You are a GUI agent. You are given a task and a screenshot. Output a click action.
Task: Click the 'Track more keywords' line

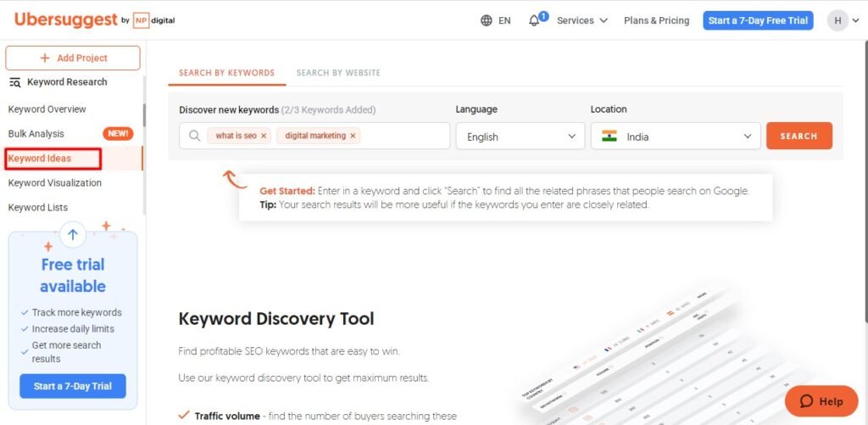point(76,312)
